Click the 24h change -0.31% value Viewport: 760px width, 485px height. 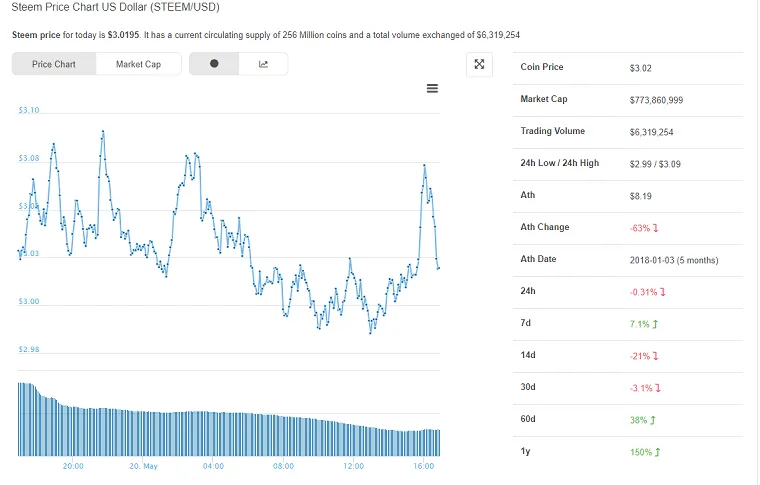coord(647,292)
